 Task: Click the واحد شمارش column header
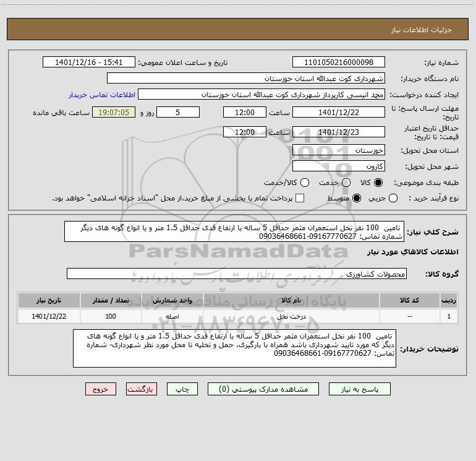[x=172, y=301]
